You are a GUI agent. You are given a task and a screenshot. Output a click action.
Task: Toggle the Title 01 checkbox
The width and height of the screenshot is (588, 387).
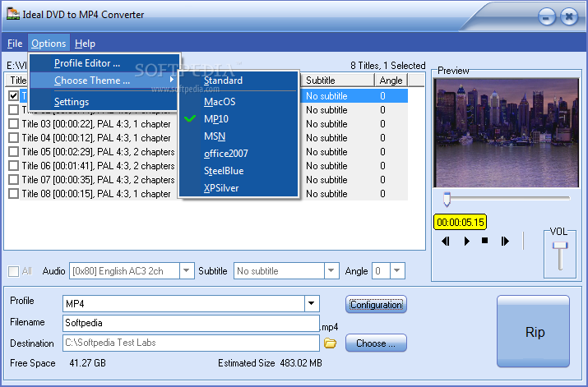[13, 96]
